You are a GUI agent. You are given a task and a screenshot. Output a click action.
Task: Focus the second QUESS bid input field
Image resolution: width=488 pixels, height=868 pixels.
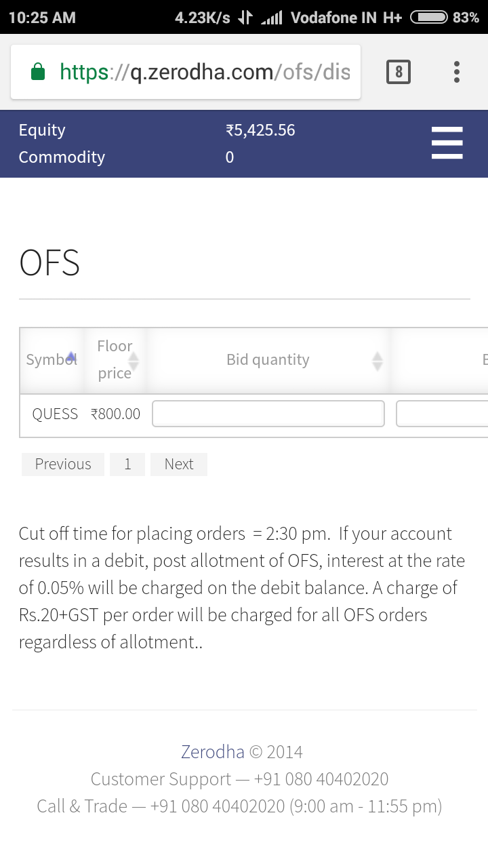tap(442, 414)
